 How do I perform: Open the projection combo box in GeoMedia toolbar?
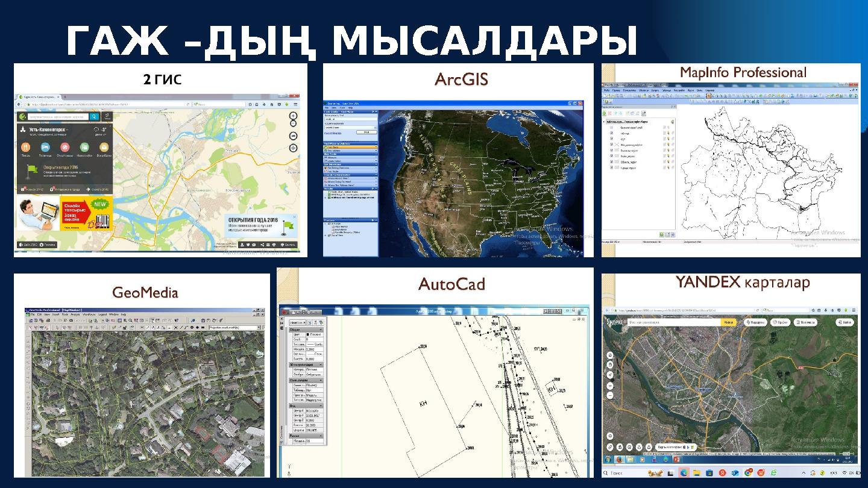[x=234, y=327]
